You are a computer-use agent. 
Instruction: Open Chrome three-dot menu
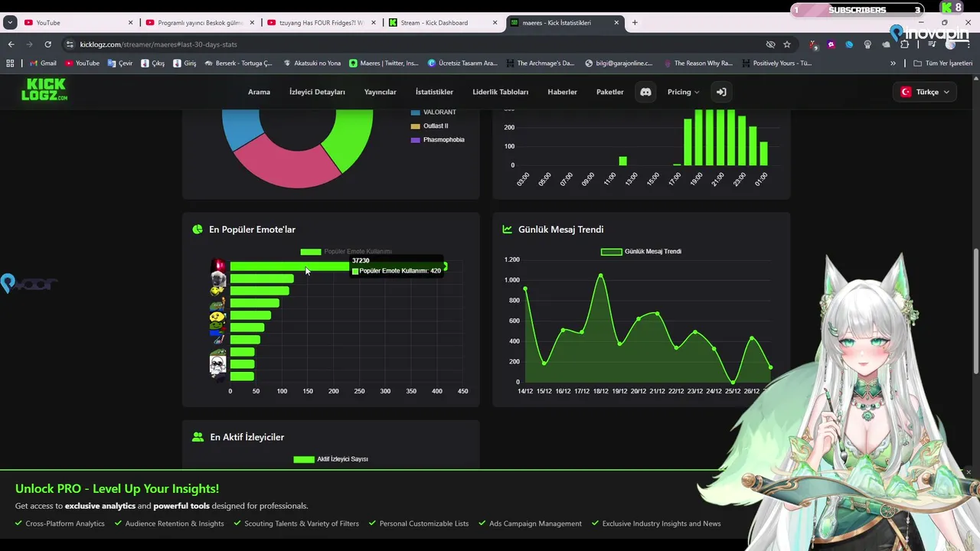(969, 44)
